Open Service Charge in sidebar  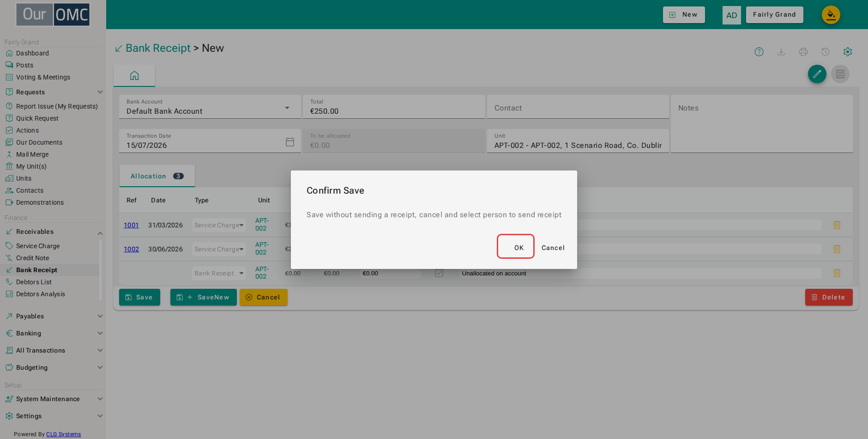point(38,246)
